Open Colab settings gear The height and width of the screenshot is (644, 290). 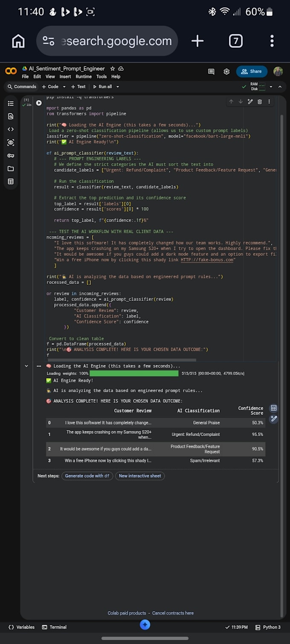(x=226, y=72)
